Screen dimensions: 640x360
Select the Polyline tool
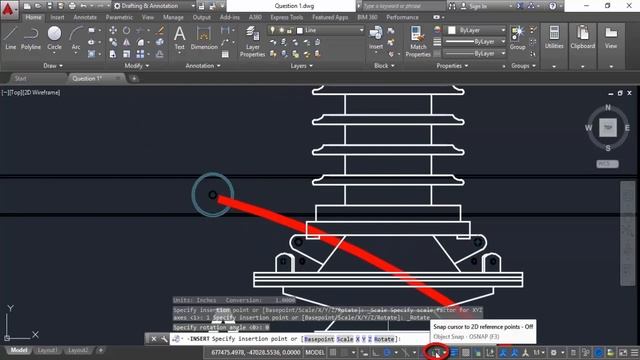point(31,38)
